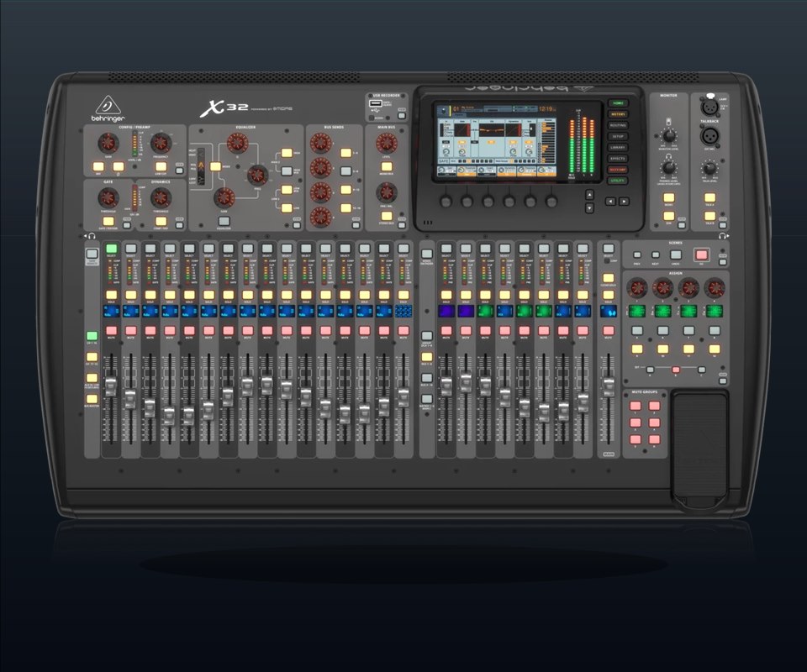807x672 pixels.
Task: Enable the LOW CUT button
Action: pyautogui.click(x=161, y=166)
